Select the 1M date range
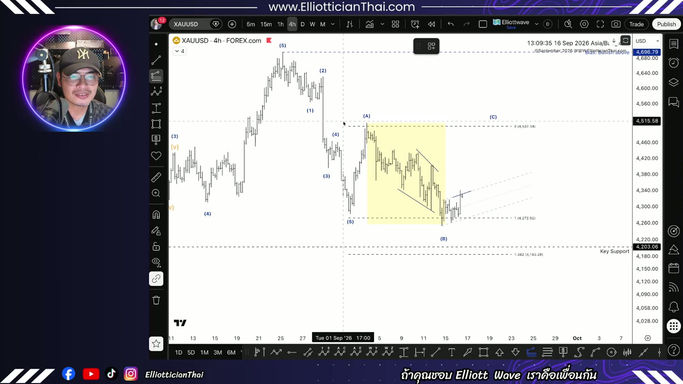Screen dimensions: 683x384 pos(204,352)
